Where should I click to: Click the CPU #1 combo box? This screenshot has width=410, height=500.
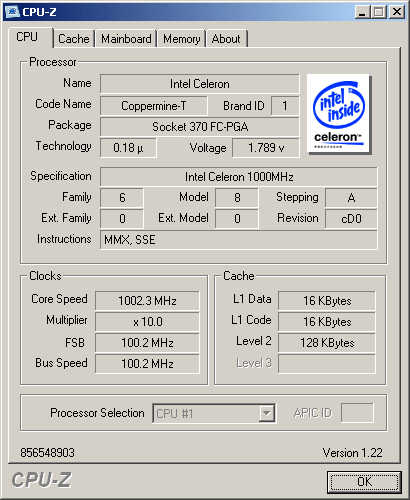point(214,414)
